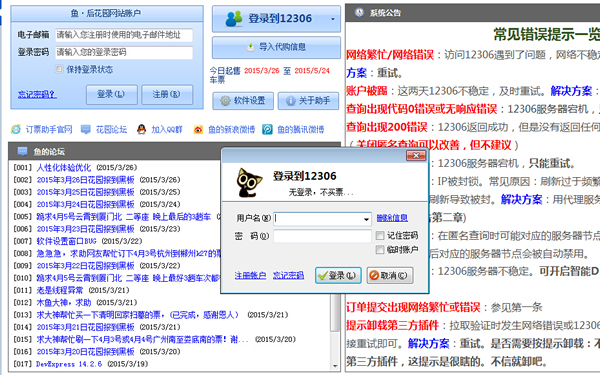
Task: Click the 系统公告 clock icon
Action: tap(359, 12)
